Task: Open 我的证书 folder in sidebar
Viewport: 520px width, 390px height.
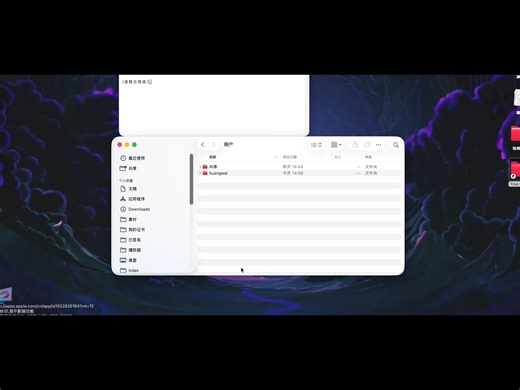Action: tap(136, 230)
